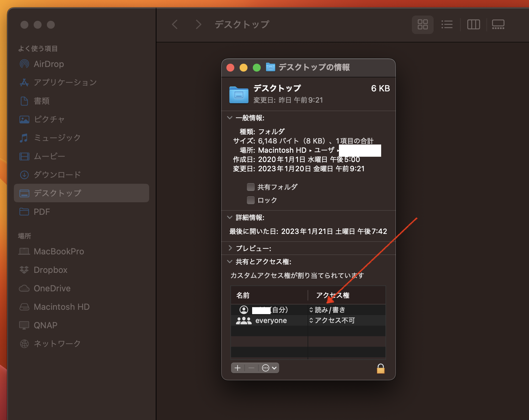
Task: Switch Finder to icon view
Action: tap(422, 24)
